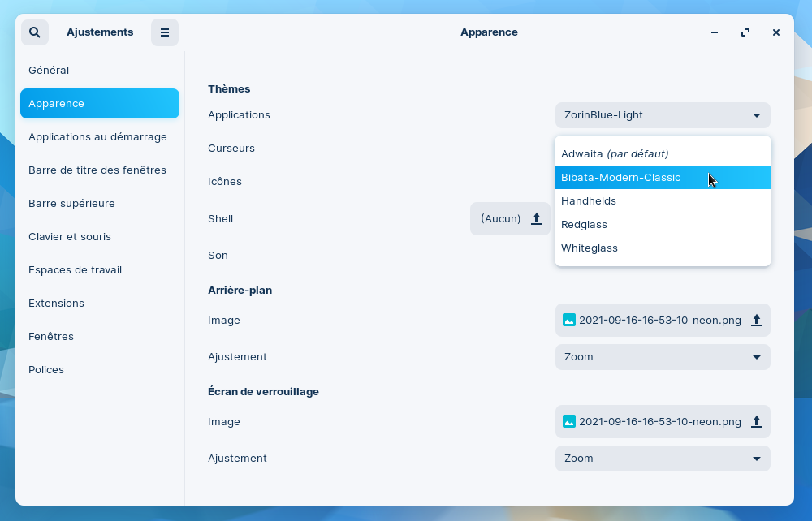Screen dimensions: 812x521
Task: Expand the Applications theme dropdown
Action: tap(663, 115)
